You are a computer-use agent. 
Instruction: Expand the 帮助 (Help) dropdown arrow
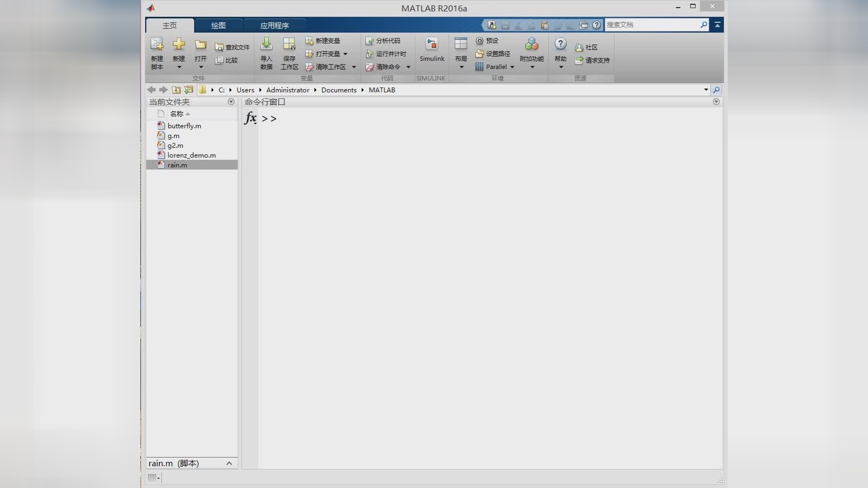561,67
